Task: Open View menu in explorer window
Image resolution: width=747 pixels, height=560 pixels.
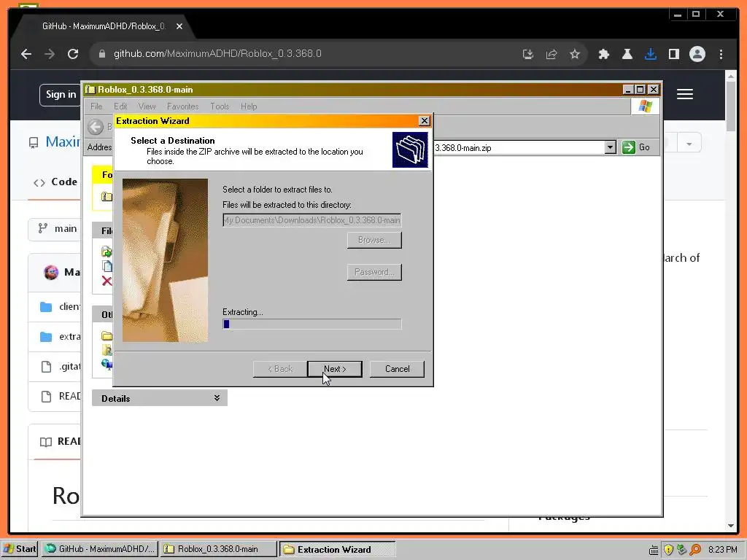Action: (x=147, y=106)
